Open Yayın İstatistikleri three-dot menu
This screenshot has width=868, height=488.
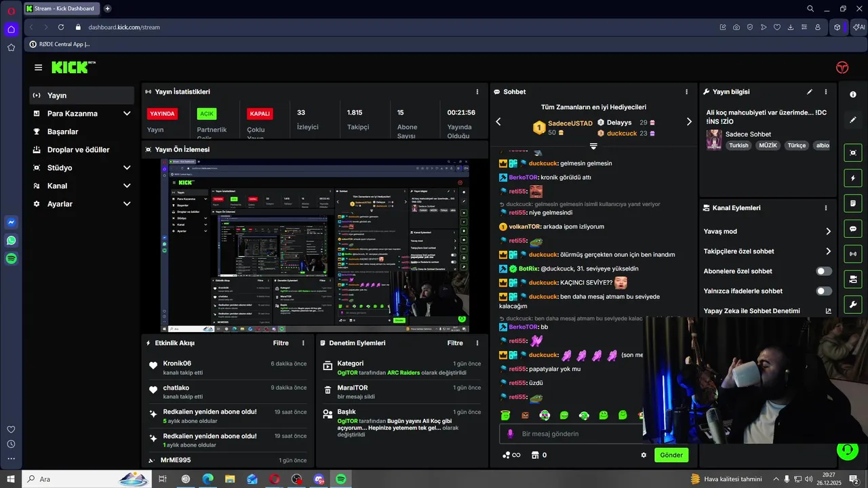(x=477, y=91)
